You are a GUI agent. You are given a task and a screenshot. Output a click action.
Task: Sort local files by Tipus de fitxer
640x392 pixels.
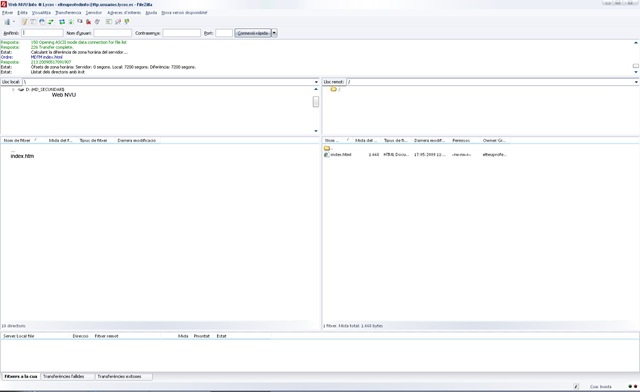coord(95,140)
